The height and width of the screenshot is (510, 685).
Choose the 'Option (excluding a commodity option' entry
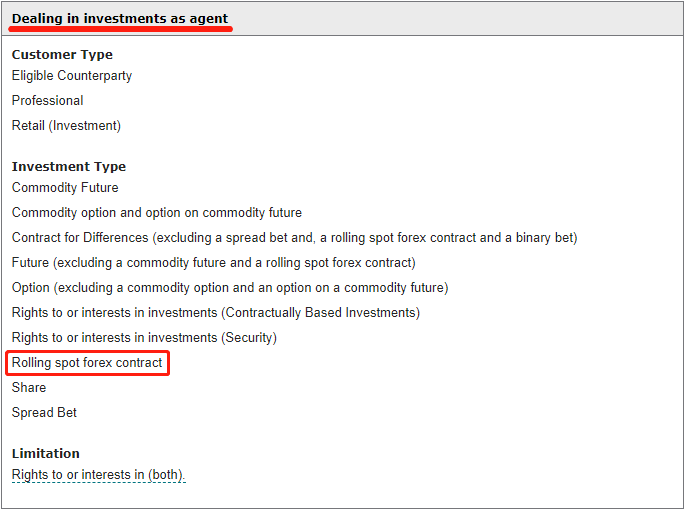pyautogui.click(x=229, y=287)
